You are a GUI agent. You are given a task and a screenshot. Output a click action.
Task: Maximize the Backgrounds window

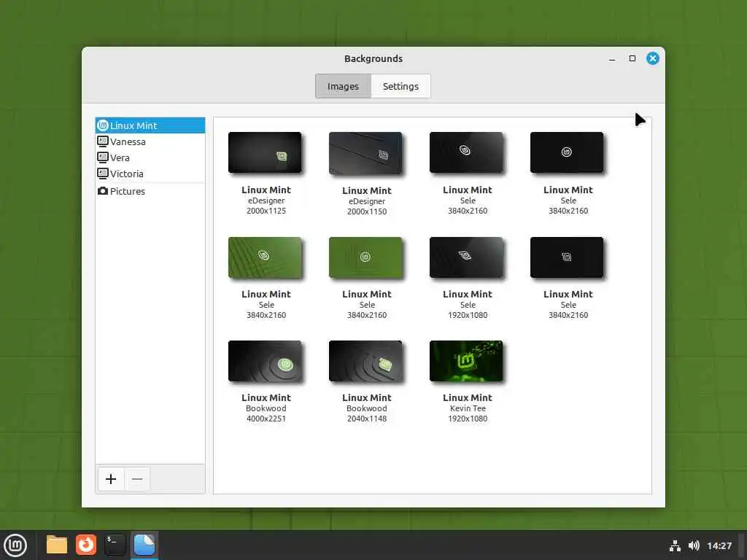tap(632, 58)
